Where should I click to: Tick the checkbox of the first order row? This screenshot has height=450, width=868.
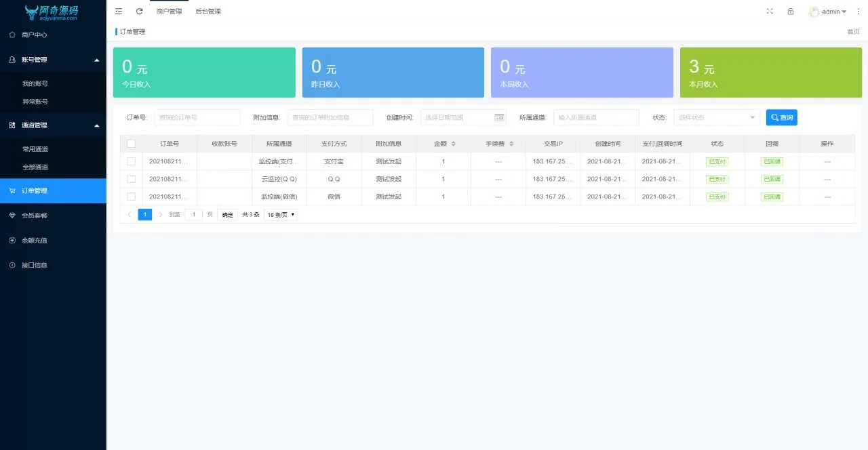point(131,161)
